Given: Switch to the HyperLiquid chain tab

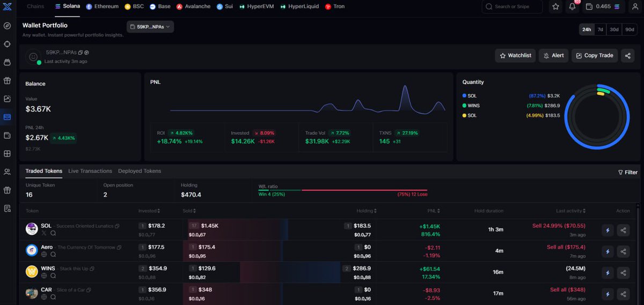Looking at the screenshot, I should pos(299,6).
